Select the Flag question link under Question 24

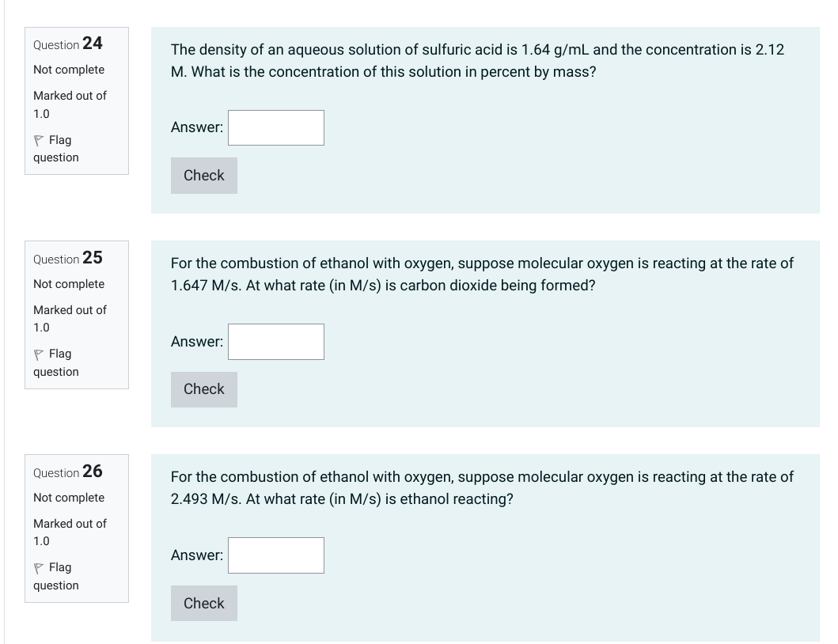pyautogui.click(x=55, y=149)
